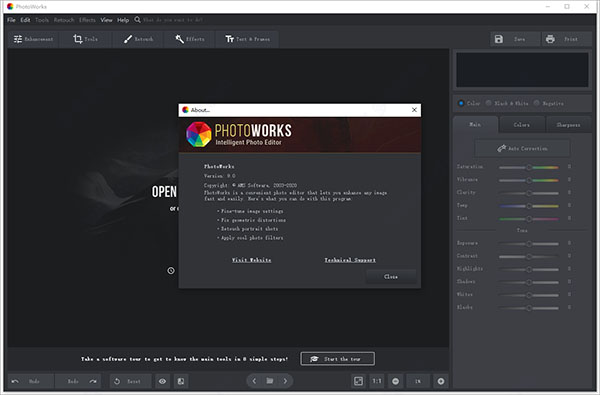Click the Save floppy disk icon
Image resolution: width=600 pixels, height=395 pixels.
click(499, 39)
